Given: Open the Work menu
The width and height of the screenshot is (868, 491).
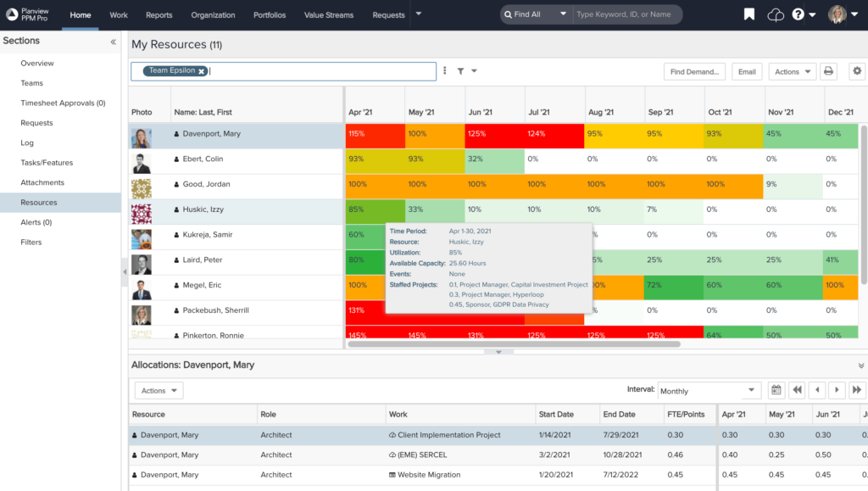Looking at the screenshot, I should coord(119,15).
